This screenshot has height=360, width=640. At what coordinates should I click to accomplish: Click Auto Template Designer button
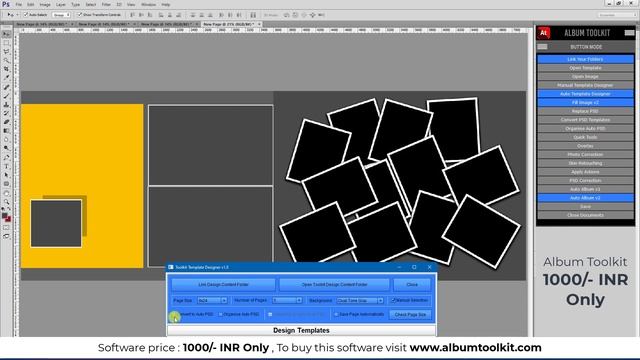[x=585, y=94]
